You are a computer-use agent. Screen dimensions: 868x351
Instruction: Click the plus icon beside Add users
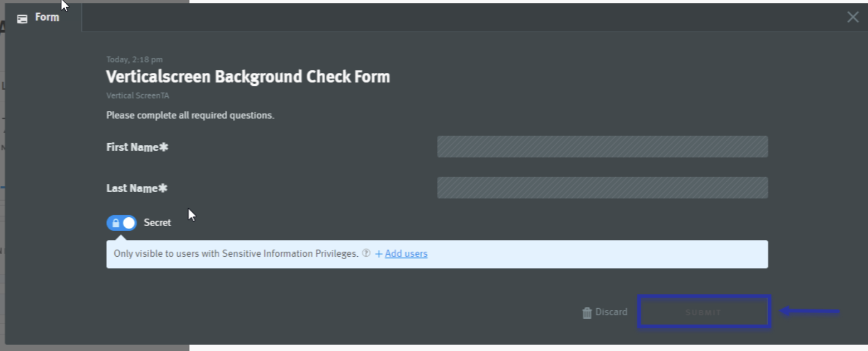[x=379, y=254]
